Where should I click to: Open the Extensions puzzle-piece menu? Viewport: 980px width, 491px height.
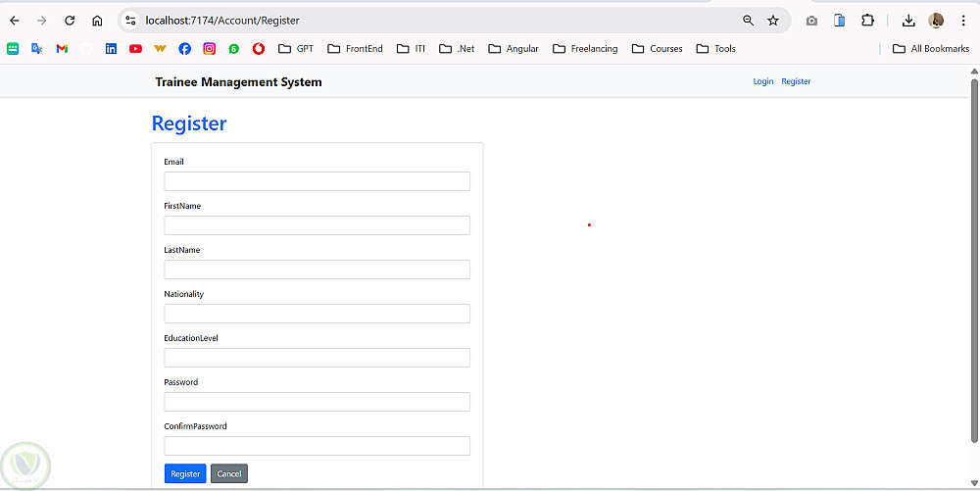pyautogui.click(x=867, y=21)
